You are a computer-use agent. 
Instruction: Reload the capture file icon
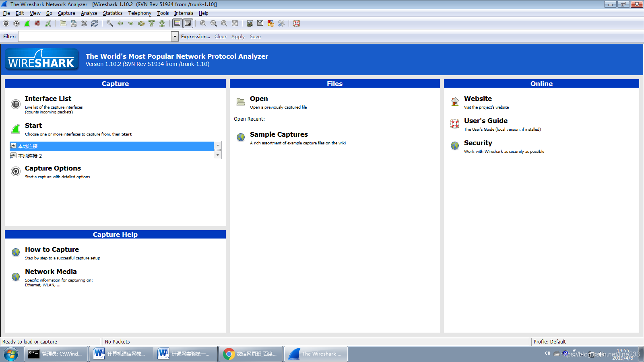pyautogui.click(x=95, y=23)
